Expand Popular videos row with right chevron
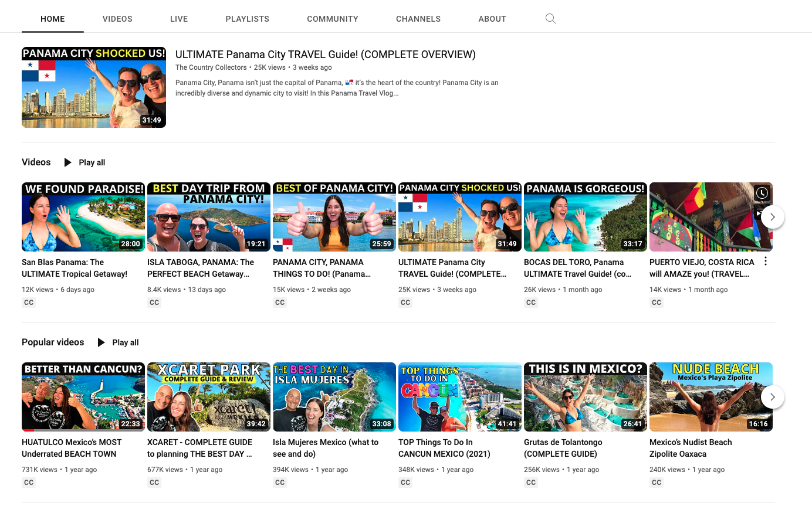The image size is (812, 506). click(x=773, y=397)
